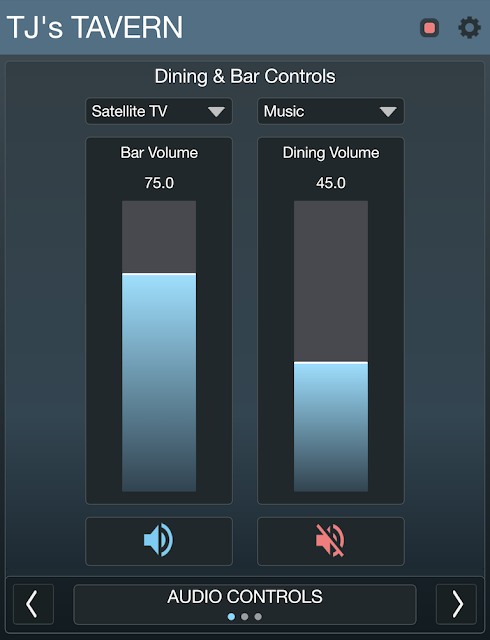
Task: Go to the next page arrow
Action: (x=457, y=604)
